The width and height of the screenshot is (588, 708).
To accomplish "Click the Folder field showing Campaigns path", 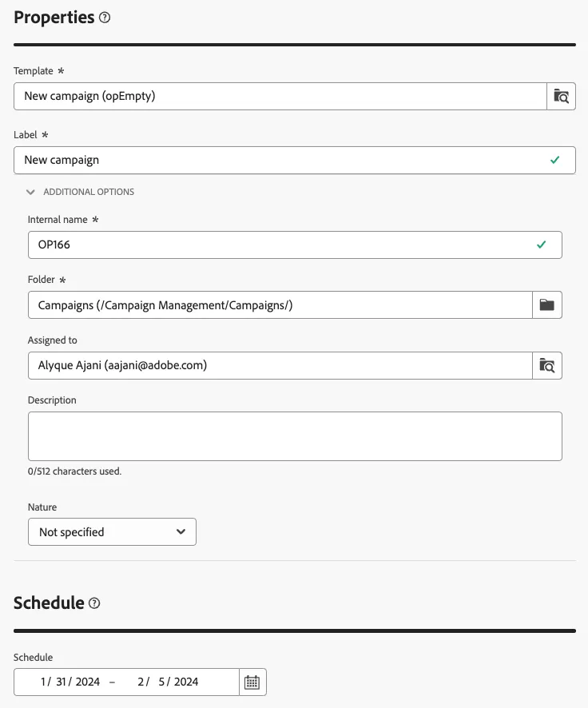I will tap(280, 304).
